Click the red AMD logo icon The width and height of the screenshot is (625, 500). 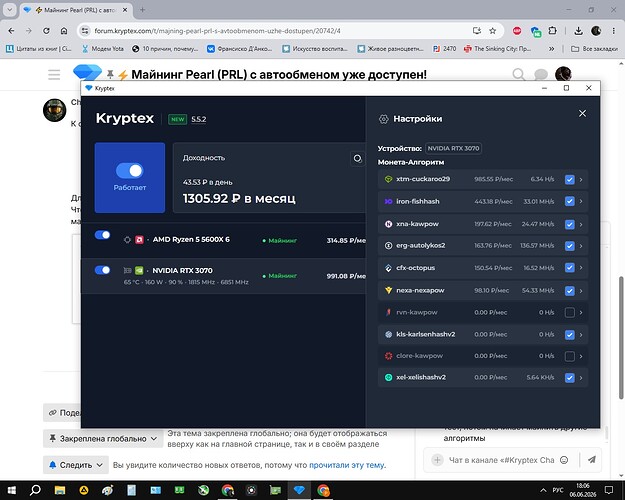point(139,240)
